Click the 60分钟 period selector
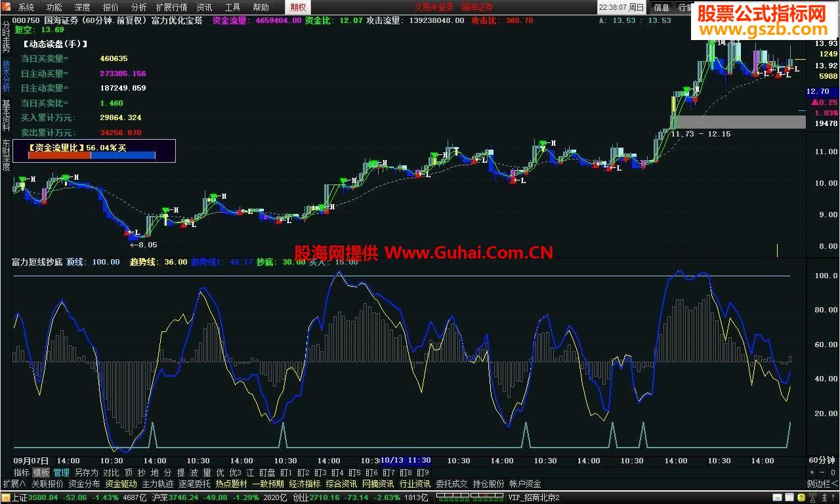 [822, 461]
